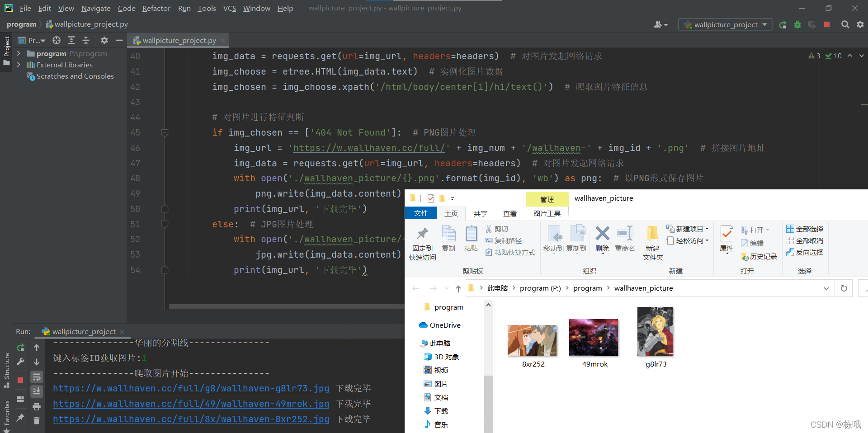Click Invert Selection in Explorer ribbon
The width and height of the screenshot is (868, 433).
[805, 253]
